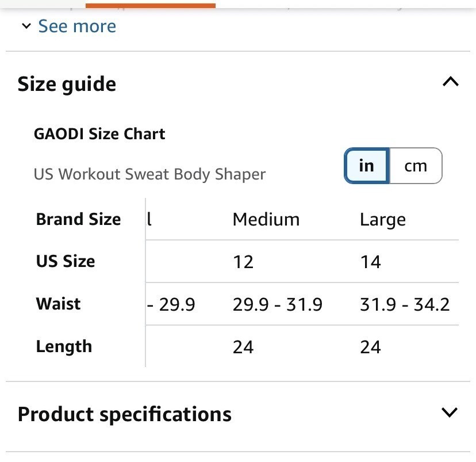Click US size 12 cell
This screenshot has height=462, width=476.
[x=243, y=262]
